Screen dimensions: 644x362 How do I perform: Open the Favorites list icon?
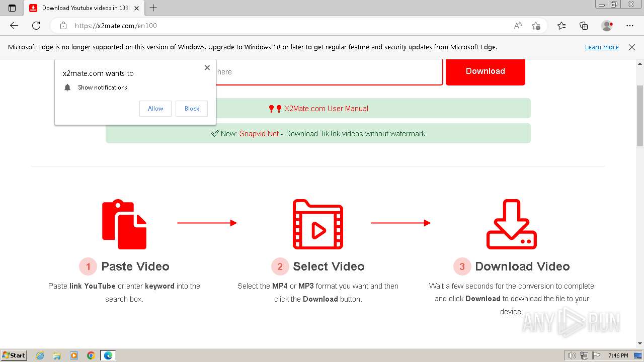(x=561, y=26)
